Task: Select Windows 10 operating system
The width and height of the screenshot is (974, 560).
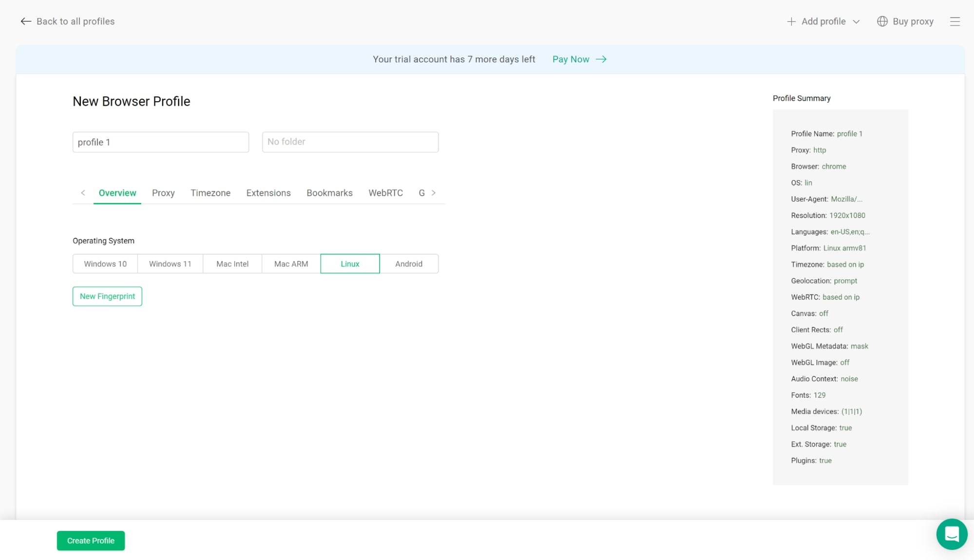Action: pyautogui.click(x=104, y=263)
